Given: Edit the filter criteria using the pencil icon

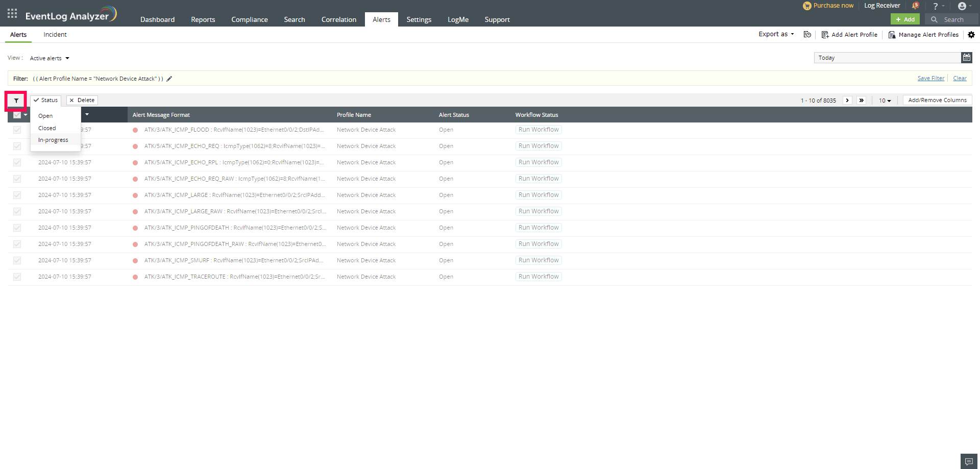Looking at the screenshot, I should 169,79.
